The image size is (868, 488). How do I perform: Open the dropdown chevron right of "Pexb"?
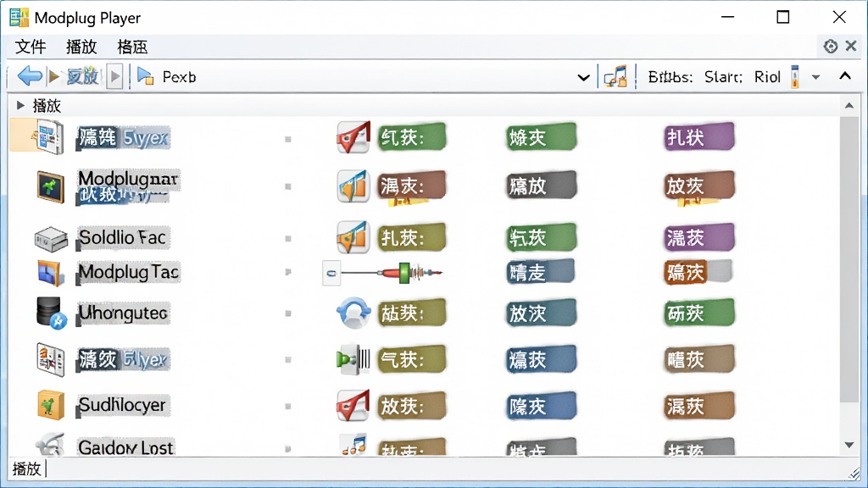[583, 77]
